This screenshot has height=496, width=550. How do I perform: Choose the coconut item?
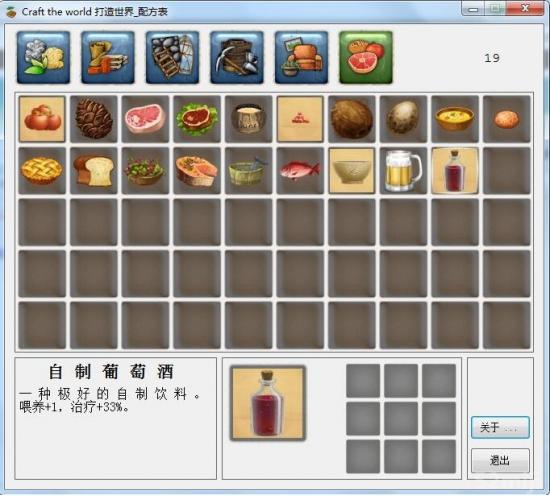351,119
